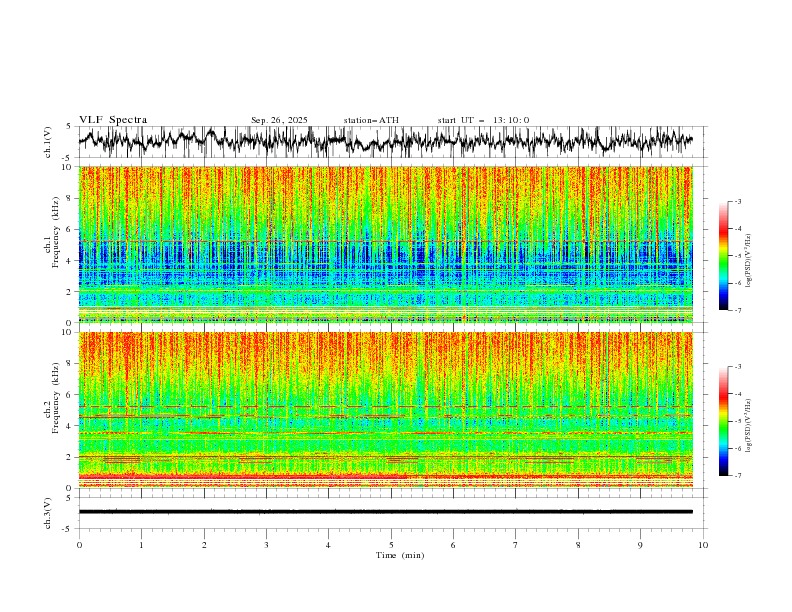The image size is (792, 612).
Task: Click the "-5" tick on ch.1(V) axis
Action: pos(67,158)
